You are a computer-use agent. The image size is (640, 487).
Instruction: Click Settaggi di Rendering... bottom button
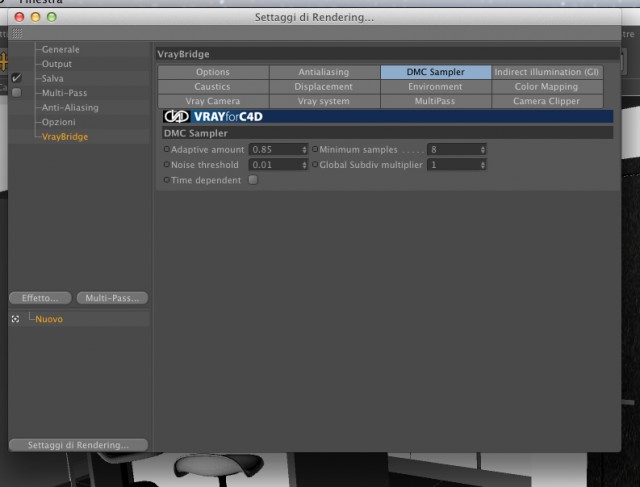point(78,445)
